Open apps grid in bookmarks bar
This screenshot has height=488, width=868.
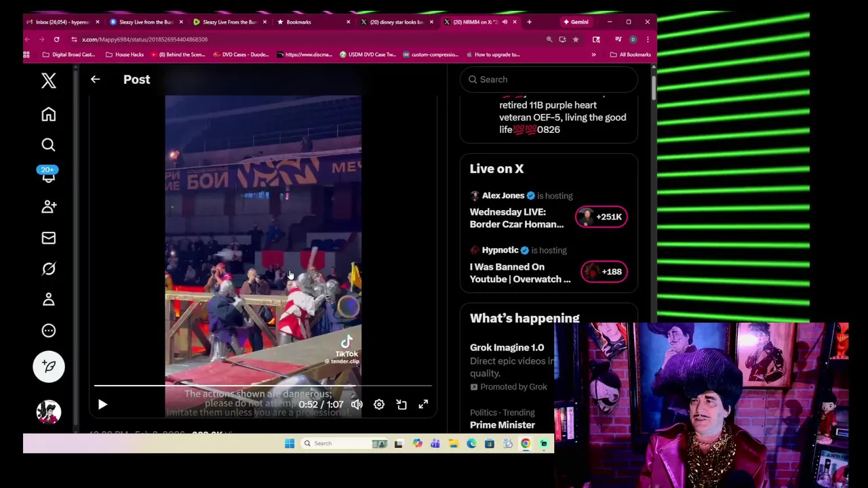(x=26, y=54)
